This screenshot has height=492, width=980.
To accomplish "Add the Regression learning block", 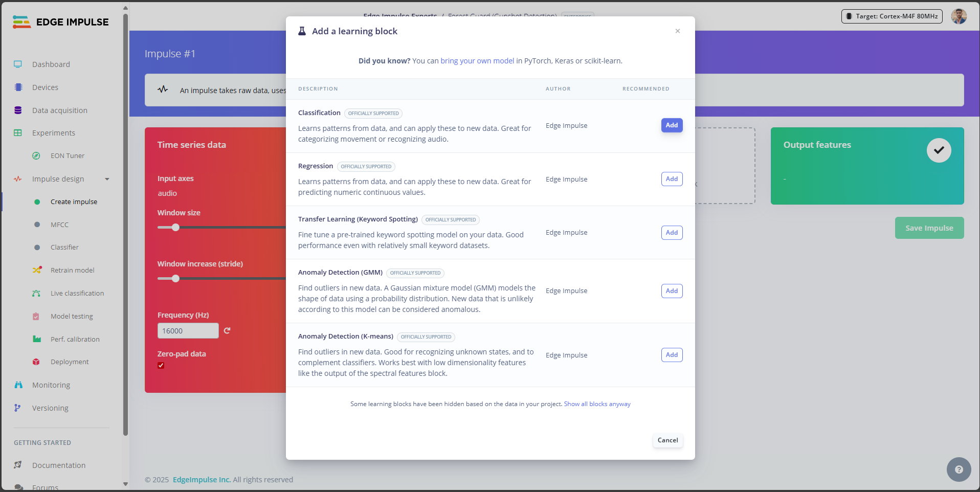I will (x=672, y=179).
